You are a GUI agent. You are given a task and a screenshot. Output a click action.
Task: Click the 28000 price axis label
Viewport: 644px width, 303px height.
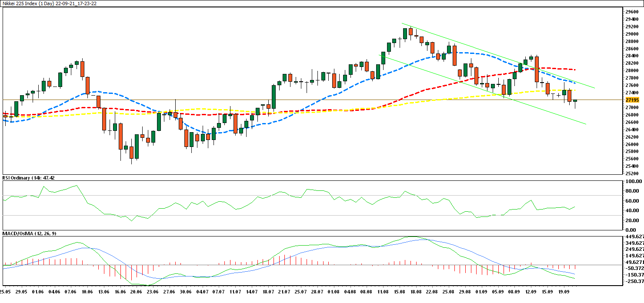[x=633, y=70]
